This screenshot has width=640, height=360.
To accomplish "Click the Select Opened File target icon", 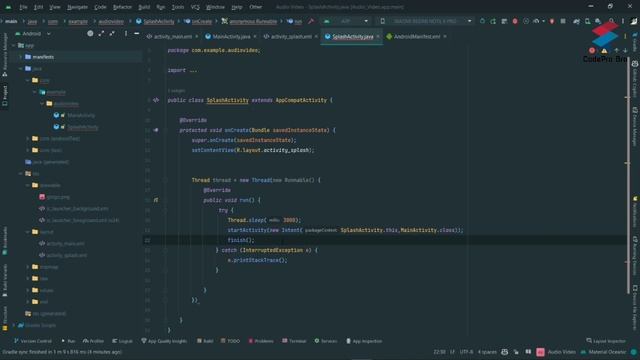I will tap(90, 33).
